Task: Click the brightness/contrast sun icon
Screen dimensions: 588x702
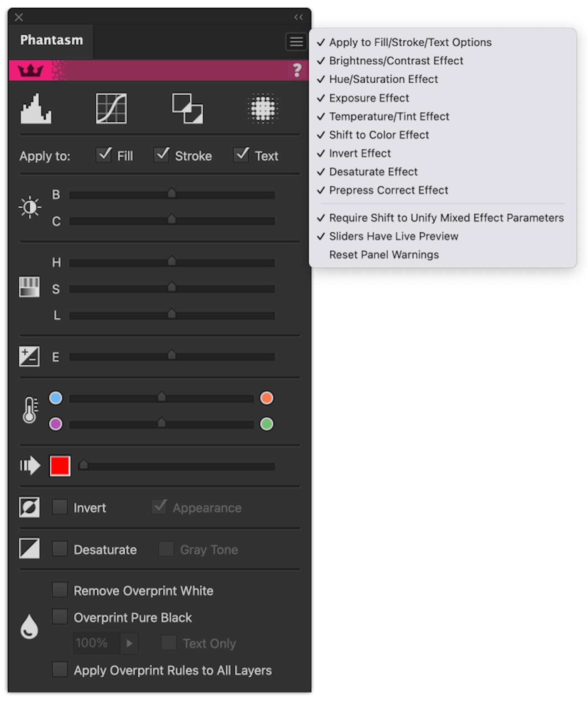Action: pyautogui.click(x=29, y=206)
